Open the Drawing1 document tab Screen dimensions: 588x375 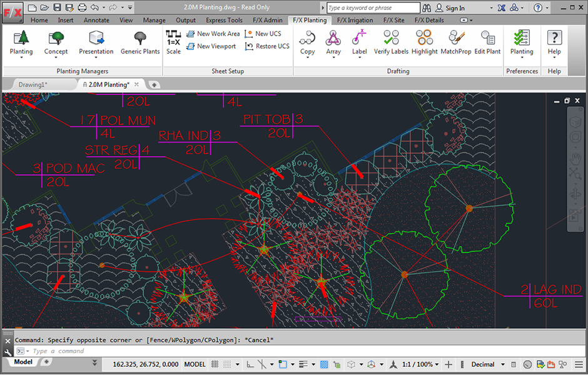(x=33, y=84)
